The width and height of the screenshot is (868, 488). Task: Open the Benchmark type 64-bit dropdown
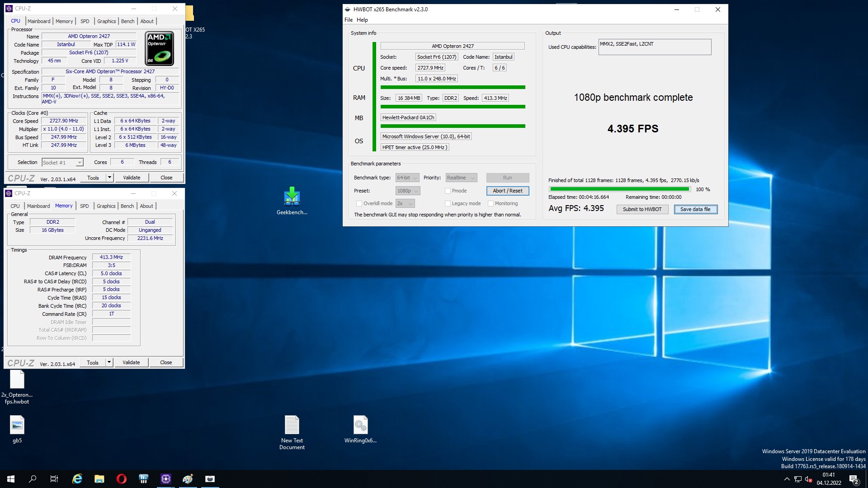pyautogui.click(x=407, y=178)
